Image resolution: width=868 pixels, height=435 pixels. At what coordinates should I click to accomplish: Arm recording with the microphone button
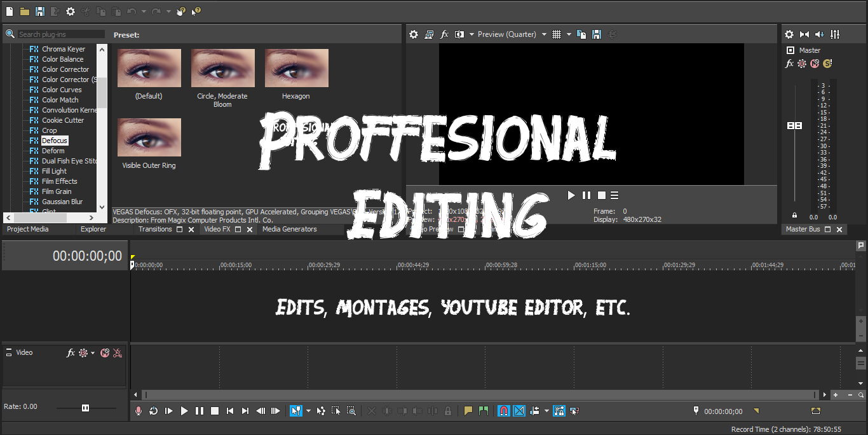click(x=138, y=411)
